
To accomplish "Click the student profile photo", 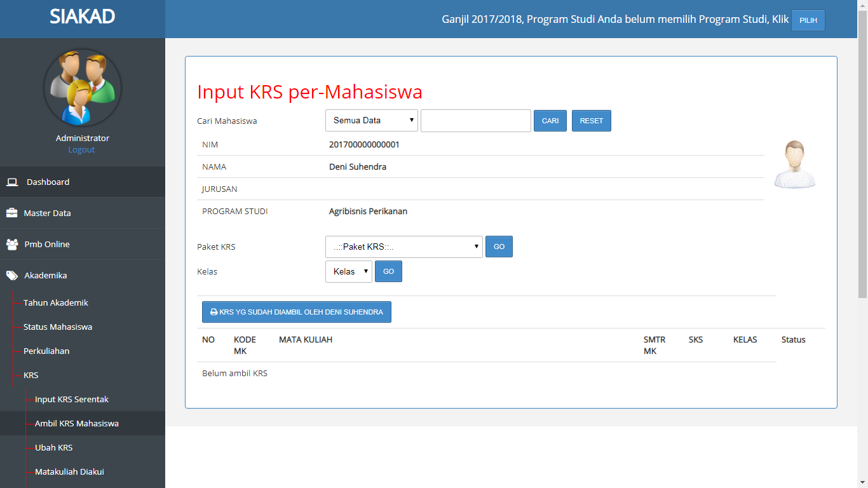I will tap(795, 165).
